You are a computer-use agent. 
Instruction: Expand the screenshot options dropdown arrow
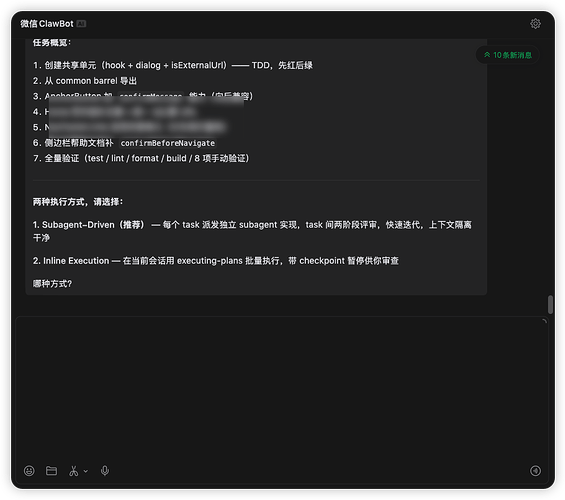pos(85,471)
